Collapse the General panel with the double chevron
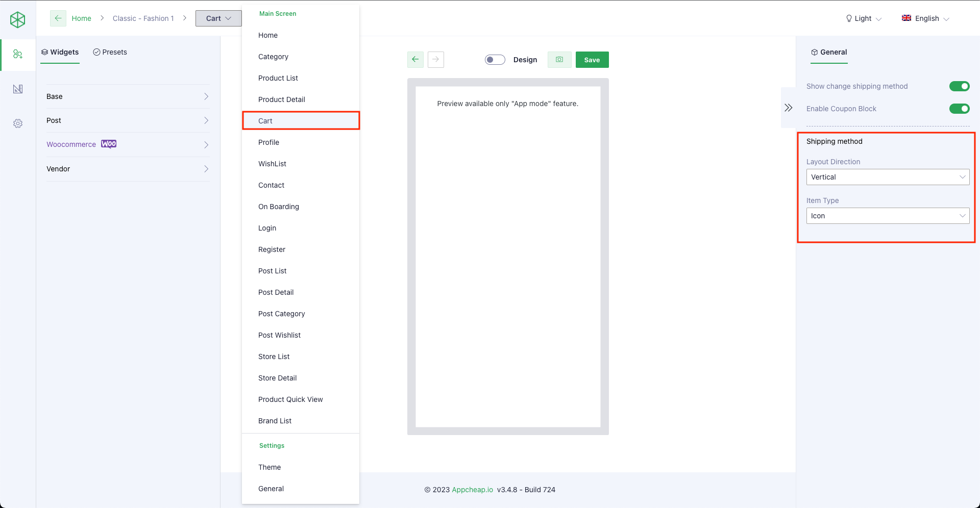Image resolution: width=980 pixels, height=508 pixels. pyautogui.click(x=788, y=108)
